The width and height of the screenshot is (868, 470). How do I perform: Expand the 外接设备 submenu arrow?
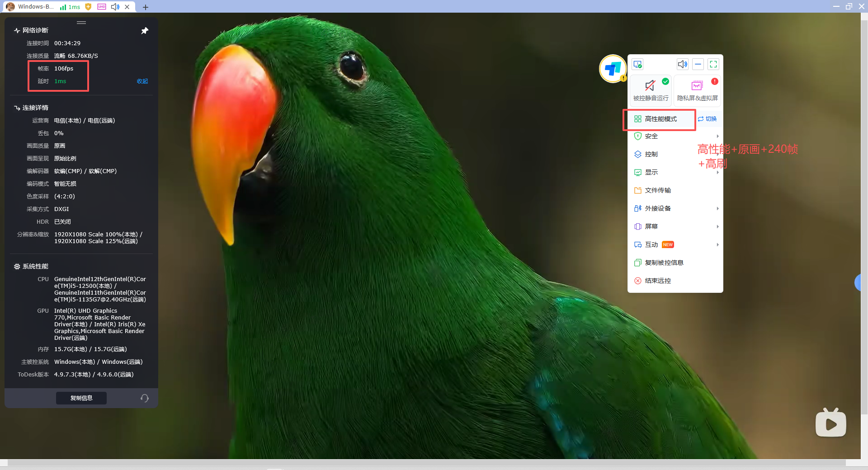coord(717,208)
